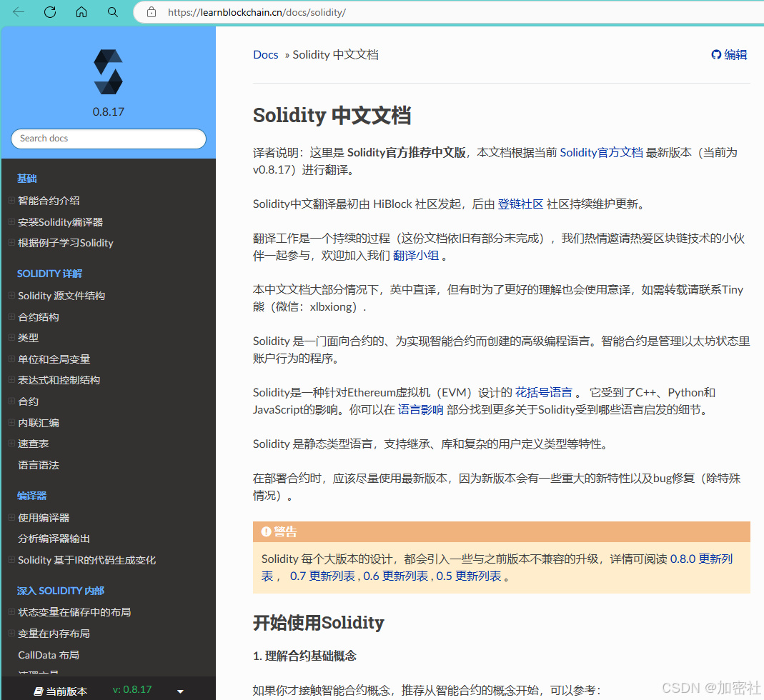764x700 pixels.
Task: Open 0.6 更新列表 link
Action: (x=396, y=576)
